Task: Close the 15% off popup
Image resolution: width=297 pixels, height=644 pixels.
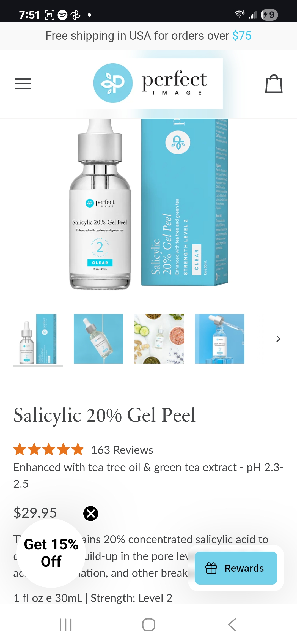Action: pos(91,513)
